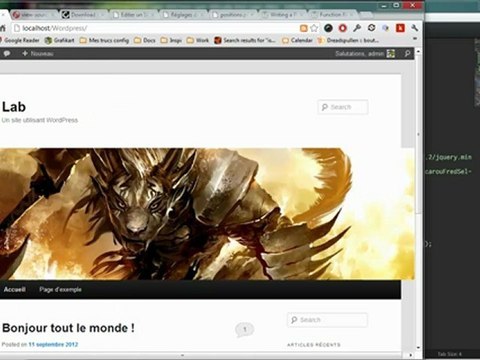Click the WordPress comments bubble icon in admin bar
480x360 pixels.
point(6,53)
